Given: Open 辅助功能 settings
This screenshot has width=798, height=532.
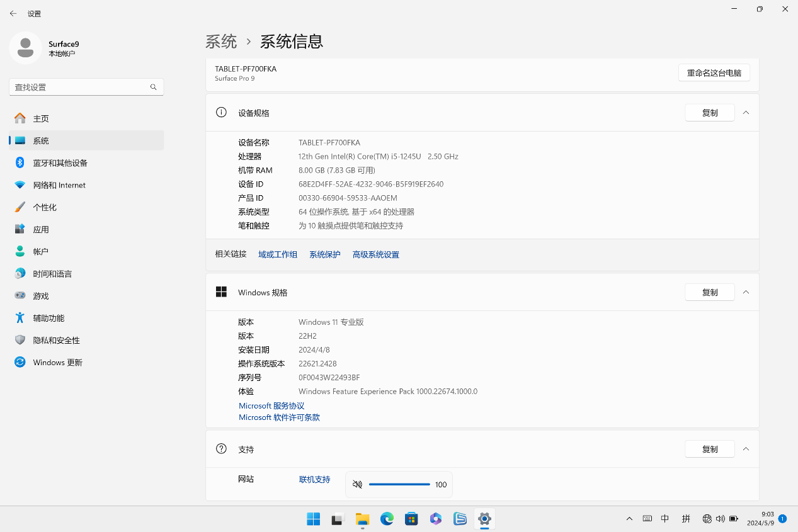Looking at the screenshot, I should (x=86, y=318).
